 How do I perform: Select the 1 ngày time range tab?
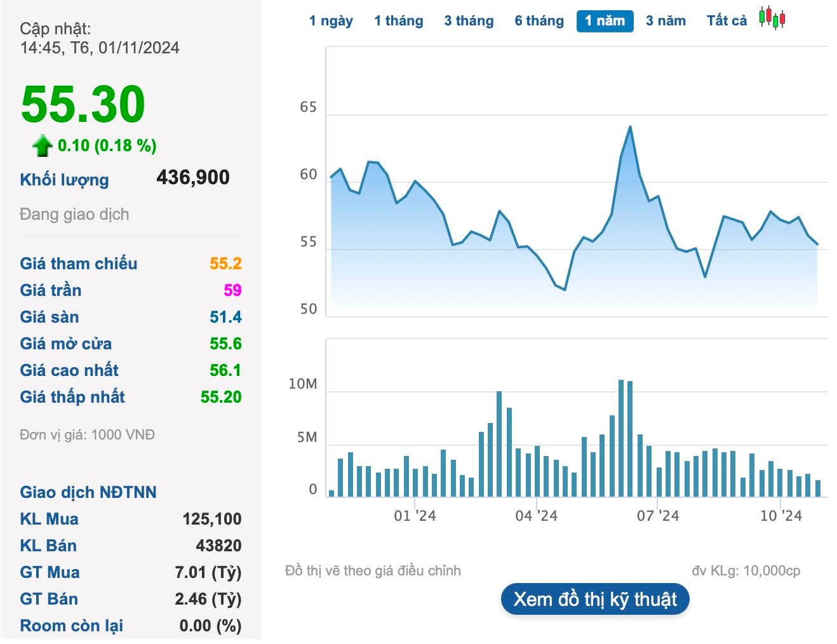331,21
